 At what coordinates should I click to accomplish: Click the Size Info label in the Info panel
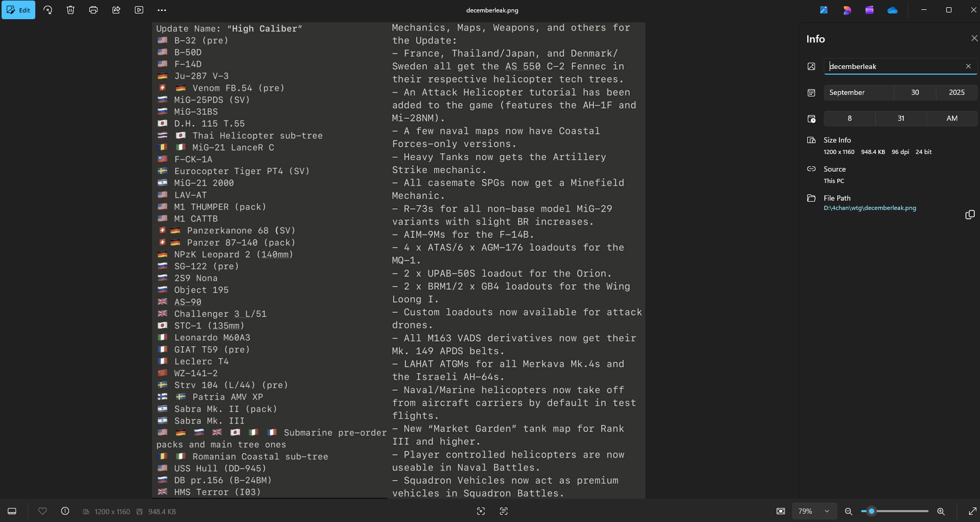[x=837, y=140]
